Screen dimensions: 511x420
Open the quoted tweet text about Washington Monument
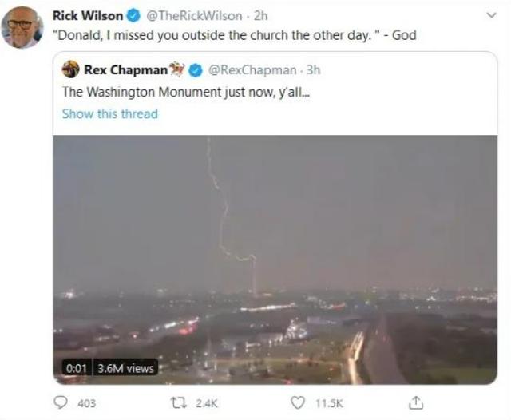tap(186, 92)
